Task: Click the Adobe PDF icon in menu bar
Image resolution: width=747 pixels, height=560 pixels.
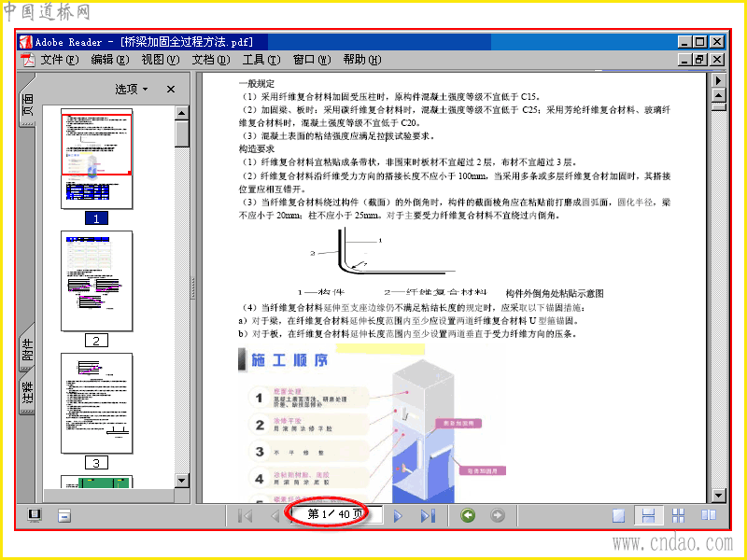Action: (30, 60)
